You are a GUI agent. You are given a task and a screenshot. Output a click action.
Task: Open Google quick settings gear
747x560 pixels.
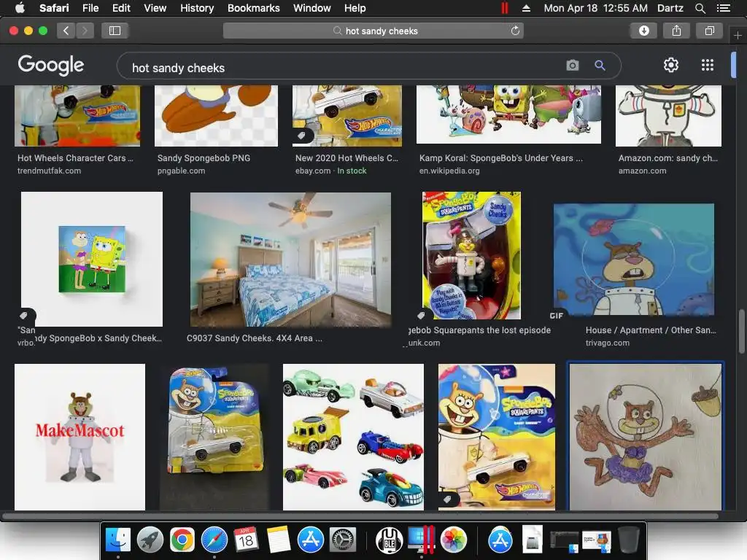[x=671, y=65]
